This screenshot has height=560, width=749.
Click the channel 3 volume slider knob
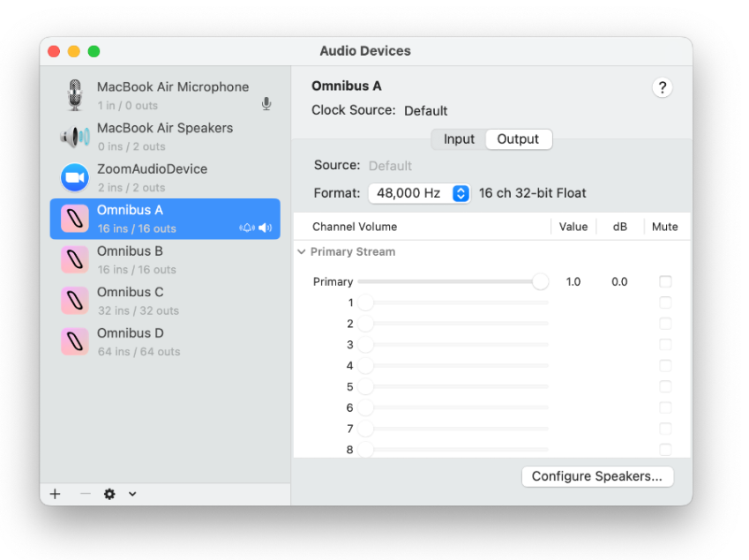365,345
